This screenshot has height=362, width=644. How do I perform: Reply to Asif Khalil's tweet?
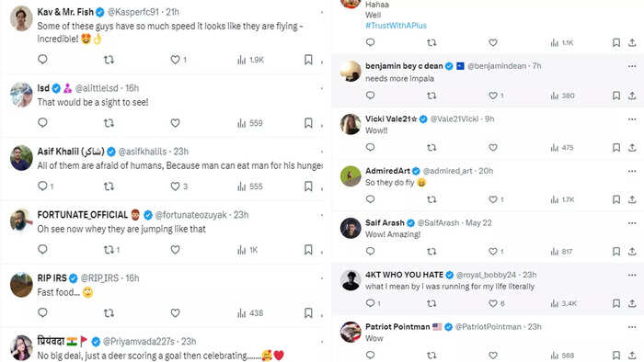pyautogui.click(x=42, y=187)
